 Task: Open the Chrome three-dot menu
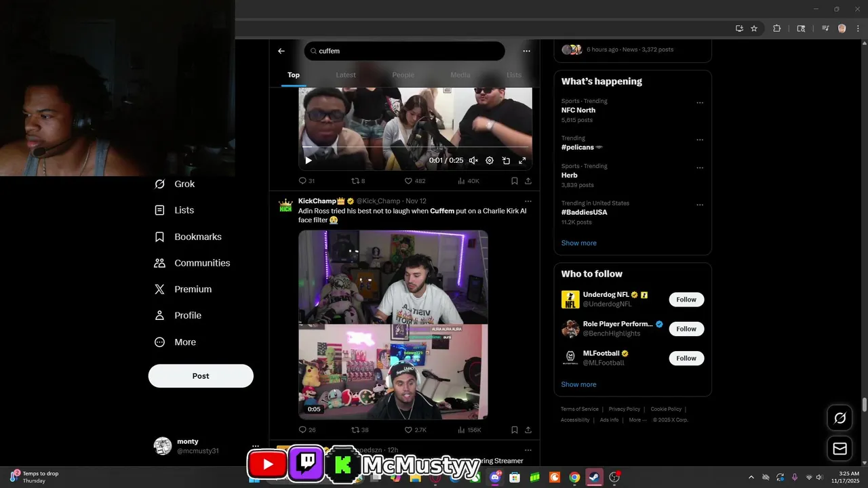tap(857, 28)
